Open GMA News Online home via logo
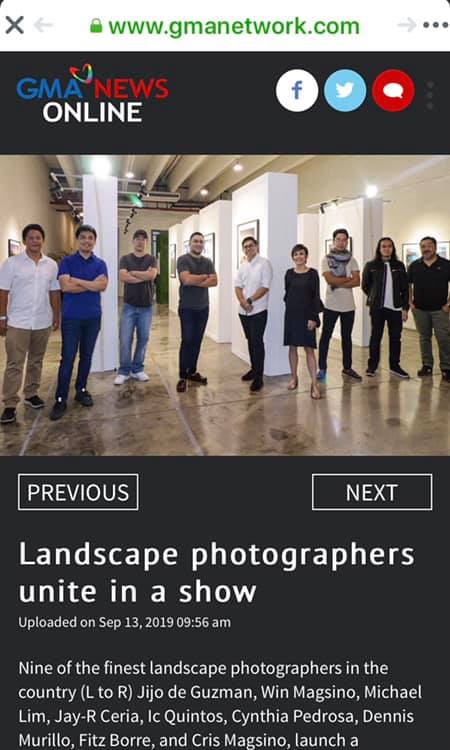Viewport: 450px width, 750px height. (93, 94)
